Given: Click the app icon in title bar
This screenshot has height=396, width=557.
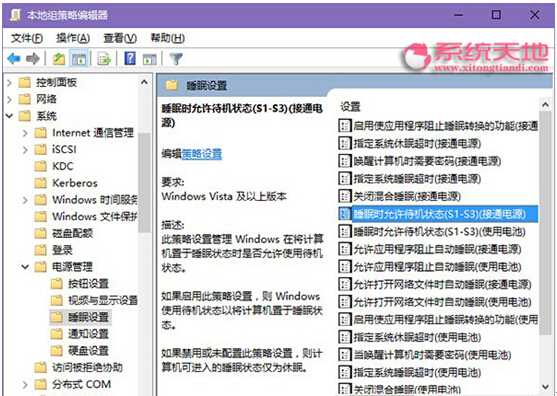Looking at the screenshot, I should tap(15, 15).
